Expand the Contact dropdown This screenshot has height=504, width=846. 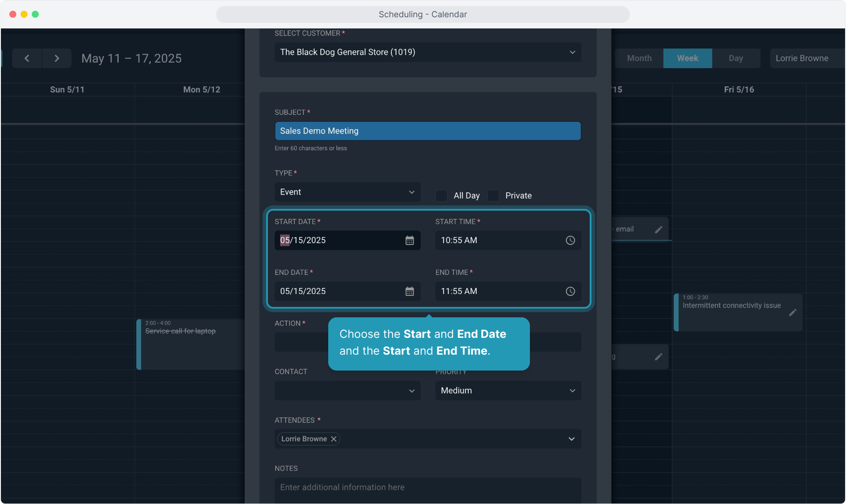click(x=347, y=391)
